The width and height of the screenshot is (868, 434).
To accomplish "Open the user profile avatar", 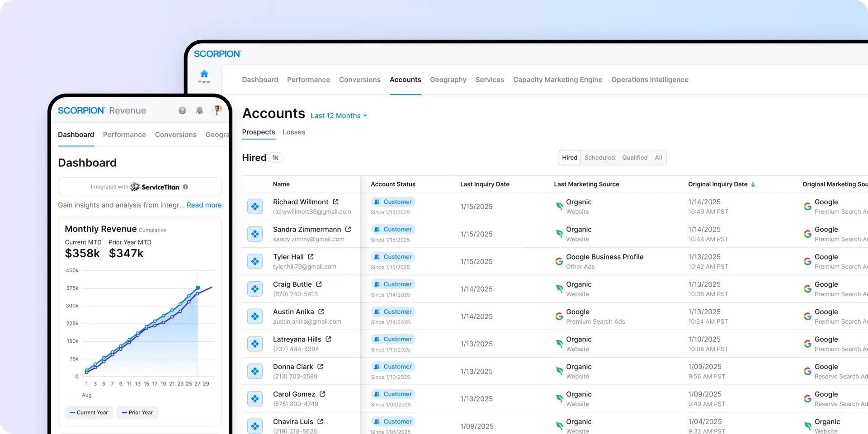I will [x=217, y=110].
